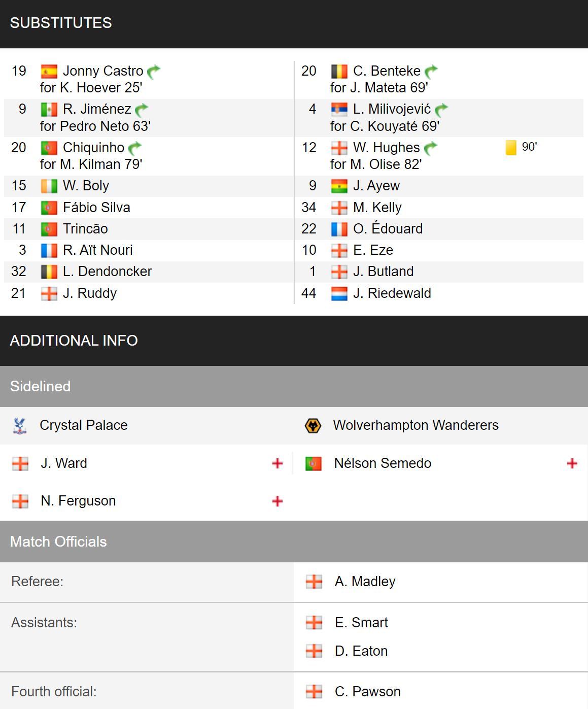Click the green substitution arrow next to C. Benteke
Image resolution: width=588 pixels, height=709 pixels.
tap(431, 71)
